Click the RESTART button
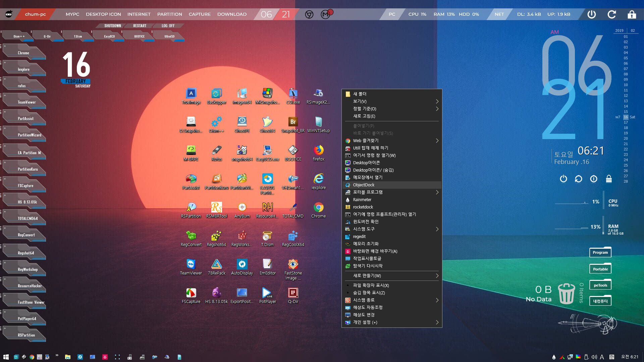Viewport: 644px width, 362px height. pos(140,25)
